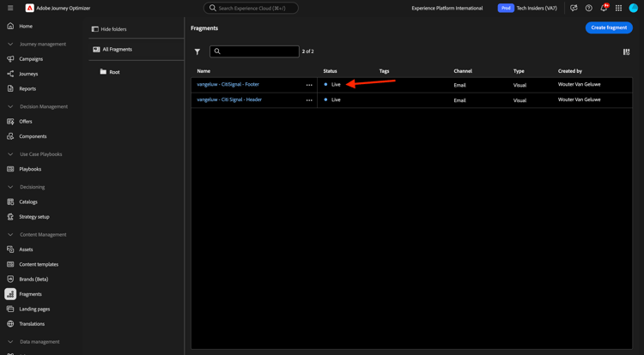Image resolution: width=644 pixels, height=355 pixels.
Task: Open the app switcher grid
Action: [x=618, y=8]
